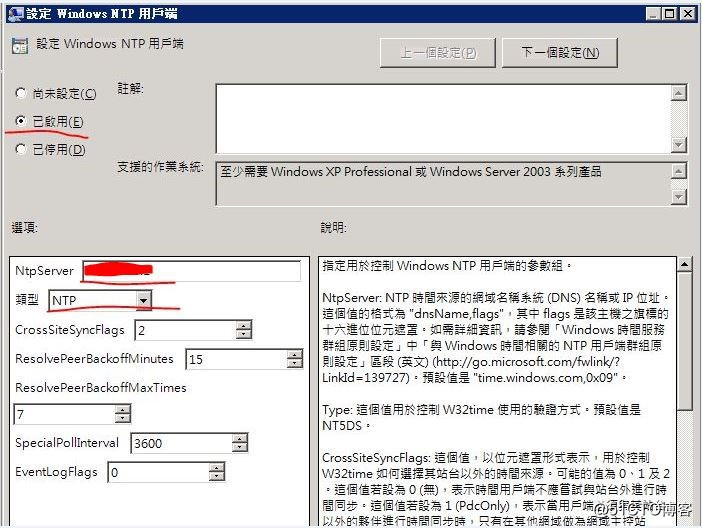Click supported OS box scroll up arrow
702x528 pixels.
coord(679,171)
